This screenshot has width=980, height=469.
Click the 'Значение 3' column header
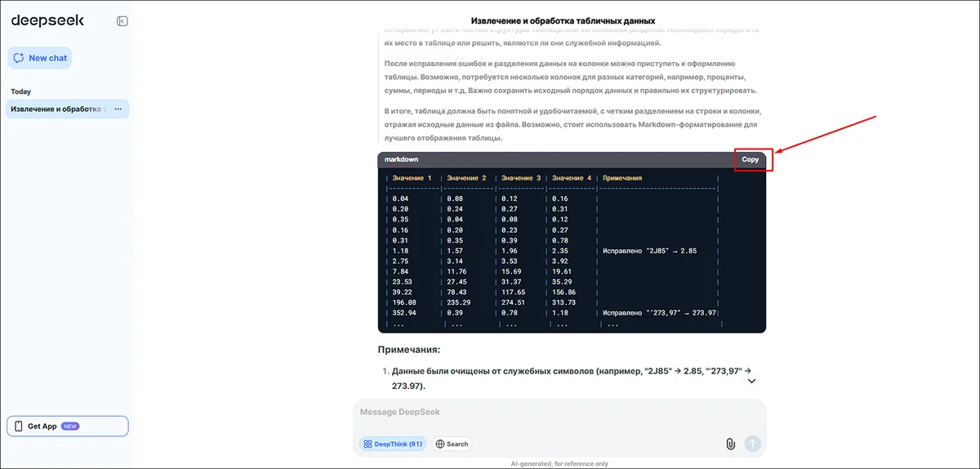point(522,178)
